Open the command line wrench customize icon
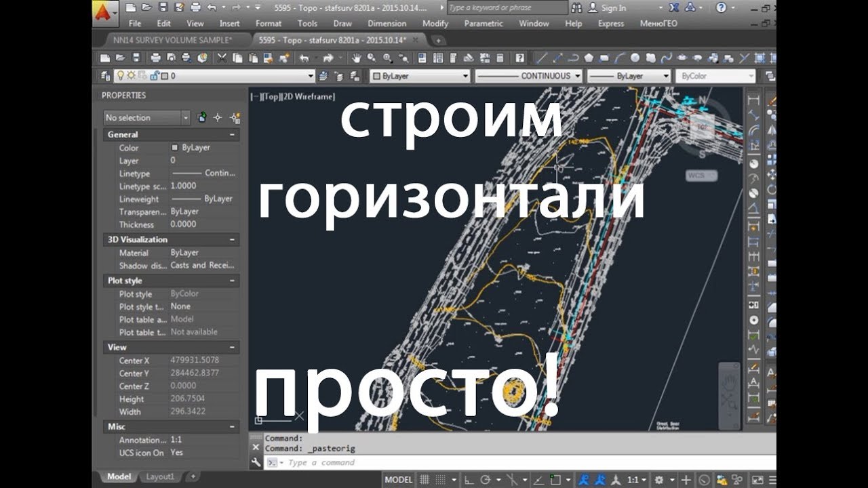This screenshot has height=488, width=868. point(256,462)
